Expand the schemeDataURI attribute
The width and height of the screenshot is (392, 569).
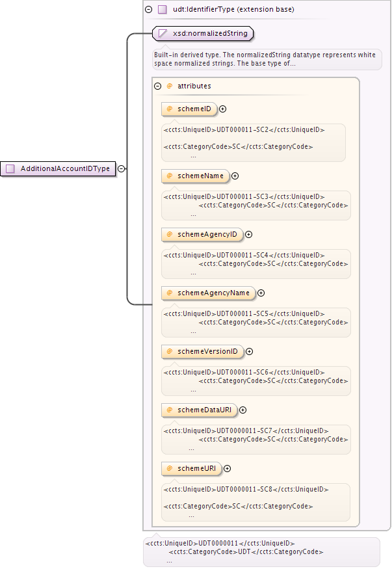(x=242, y=410)
